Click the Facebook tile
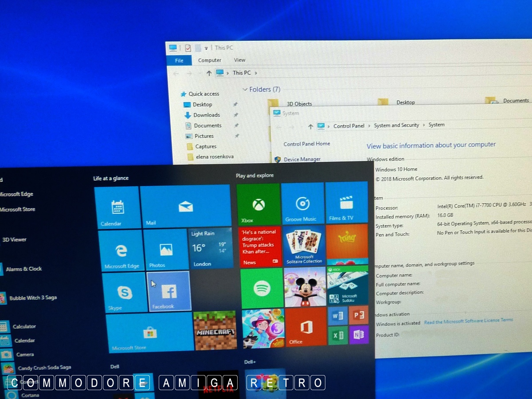Screen dimensions: 532x399 169,292
